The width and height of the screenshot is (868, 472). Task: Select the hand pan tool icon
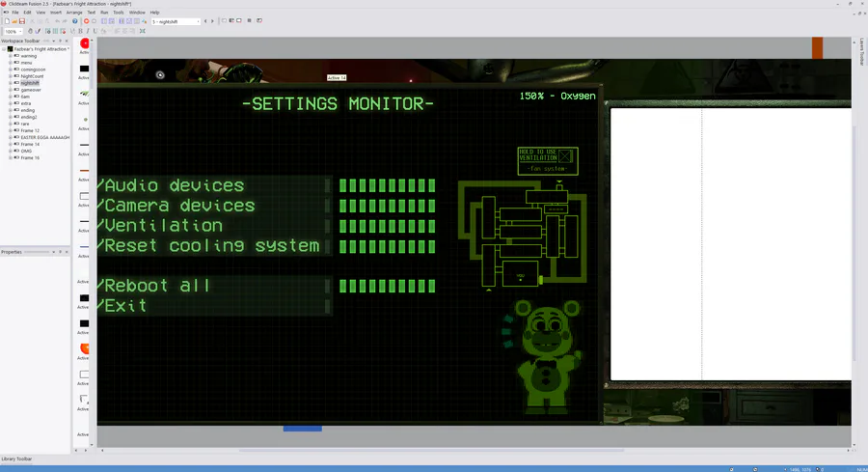[30, 31]
